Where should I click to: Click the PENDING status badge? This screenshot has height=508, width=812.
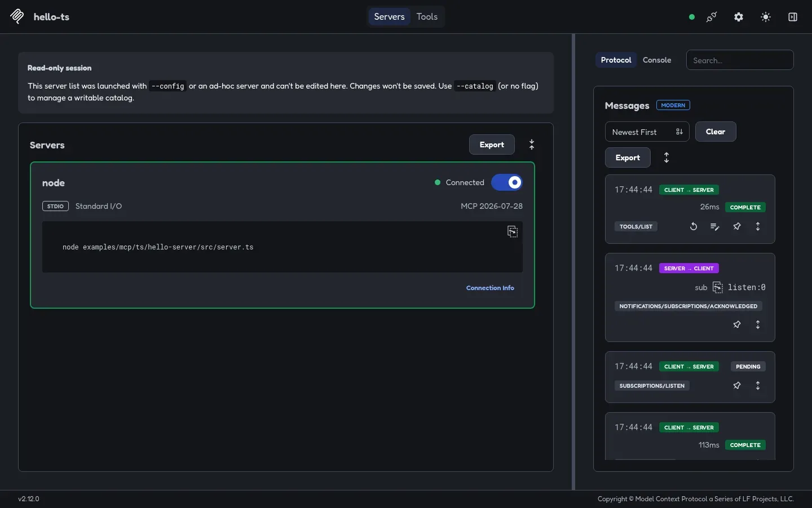(748, 366)
